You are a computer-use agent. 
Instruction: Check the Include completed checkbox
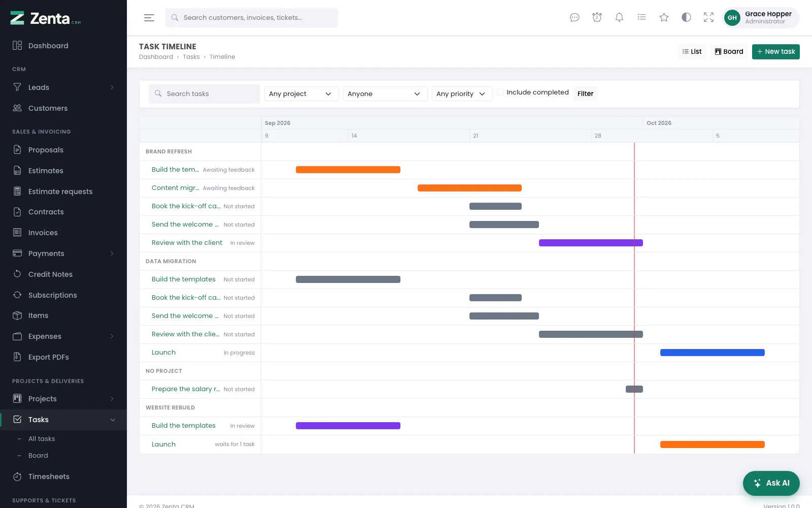click(500, 92)
